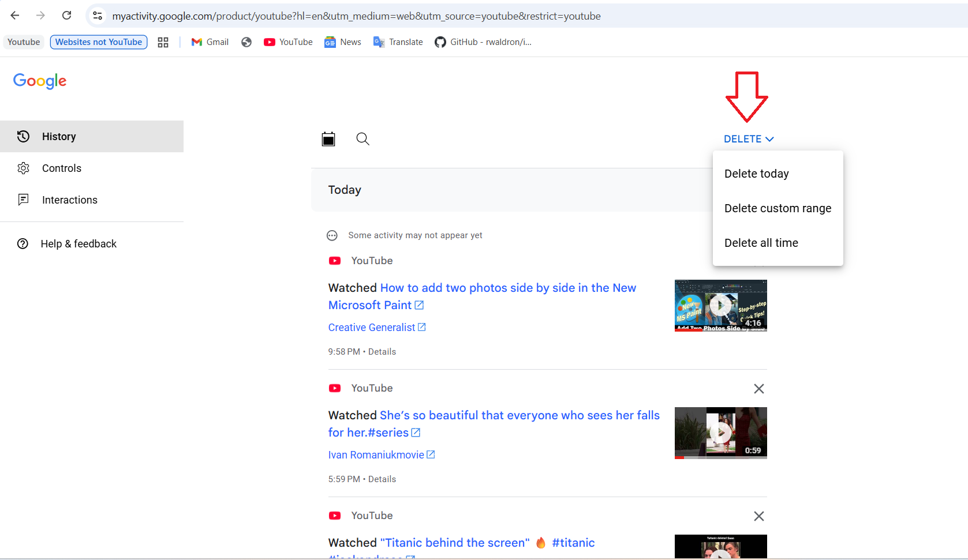The image size is (968, 560).
Task: Select Interactions in the sidebar
Action: (x=23, y=200)
